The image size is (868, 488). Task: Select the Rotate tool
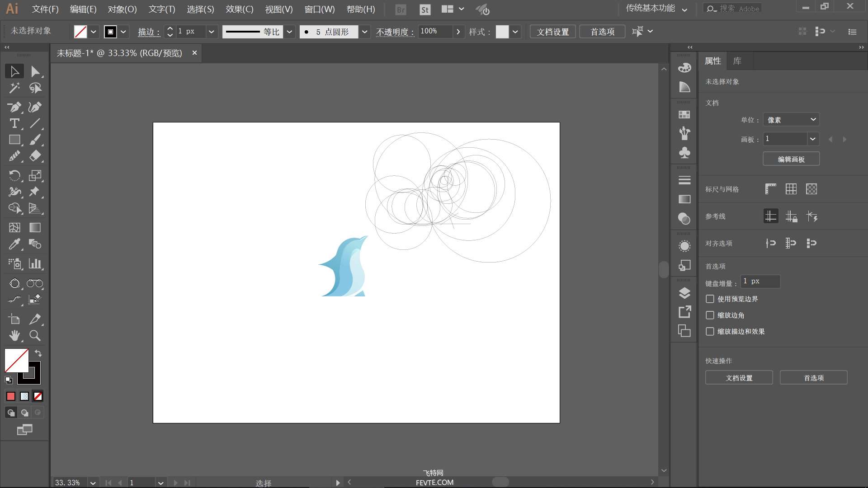pos(14,175)
